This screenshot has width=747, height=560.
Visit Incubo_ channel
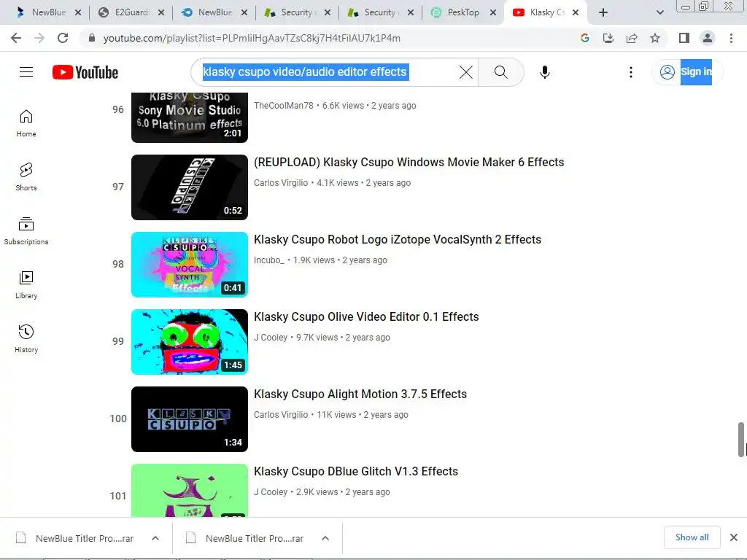268,260
